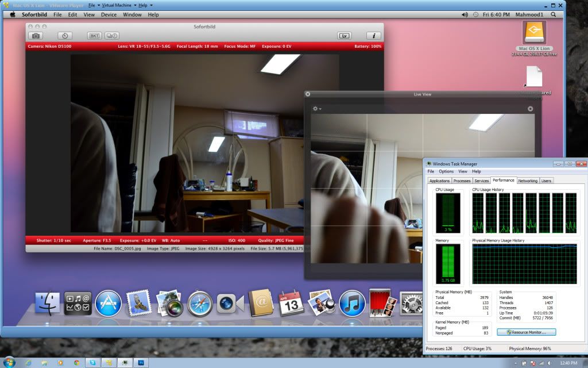This screenshot has height=368, width=588.
Task: Open Mail from the dock
Action: (x=139, y=302)
